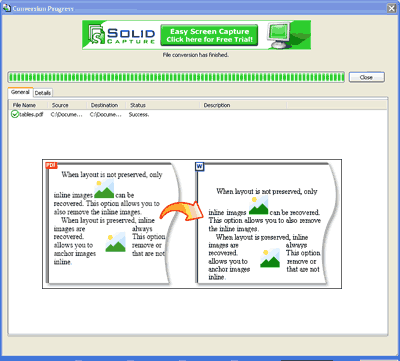
Task: Select the General tab
Action: [x=20, y=92]
